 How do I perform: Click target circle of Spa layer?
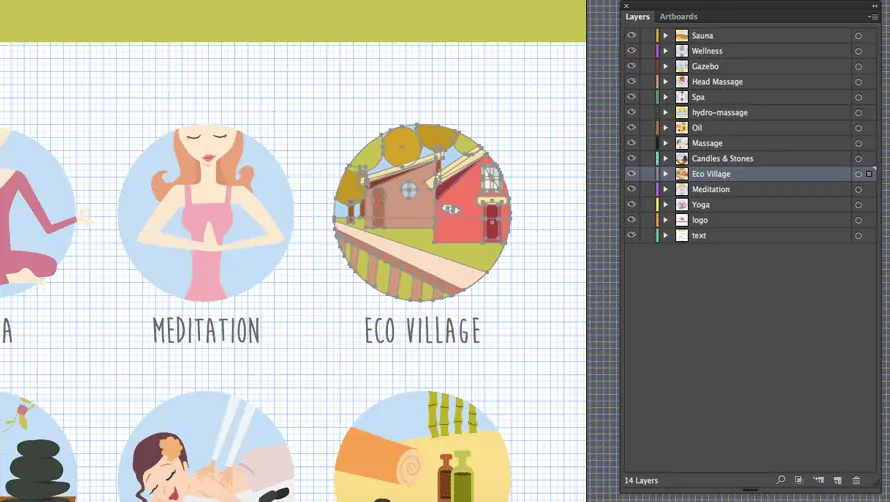coord(858,97)
